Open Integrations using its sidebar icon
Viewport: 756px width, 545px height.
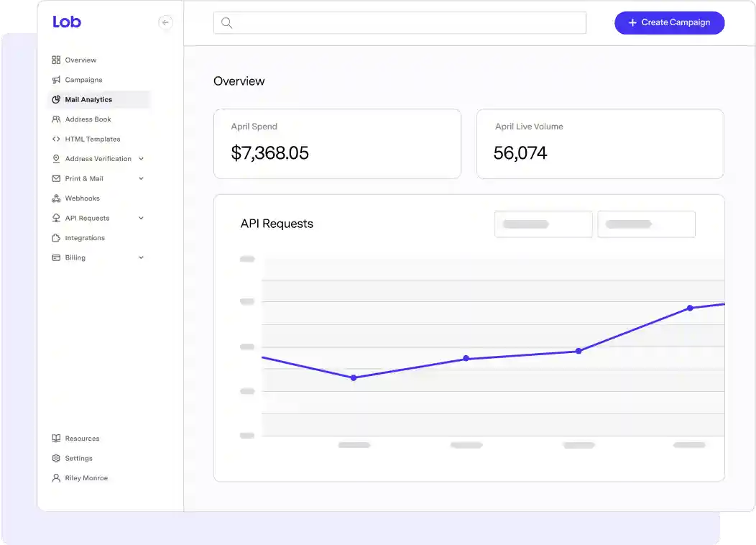[56, 238]
